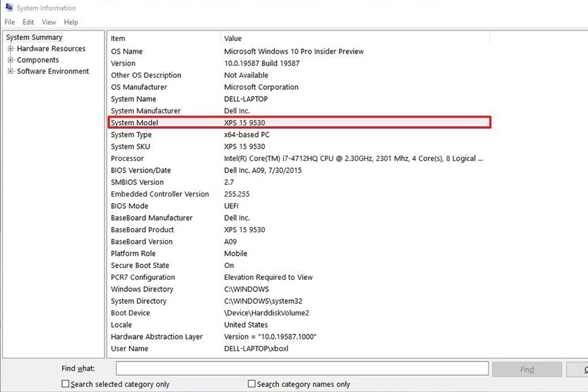Select the Boot Device row
The width and height of the screenshot is (588, 392).
tap(299, 313)
